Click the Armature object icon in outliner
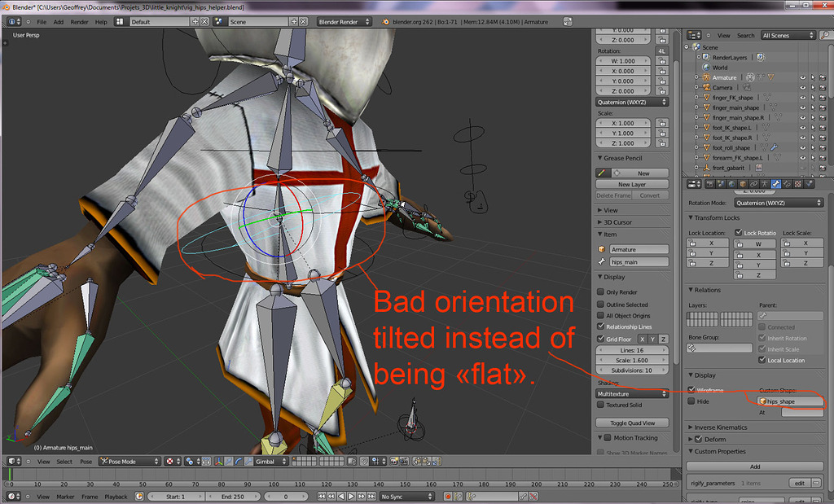Screen dimensions: 834x504 tap(706, 77)
